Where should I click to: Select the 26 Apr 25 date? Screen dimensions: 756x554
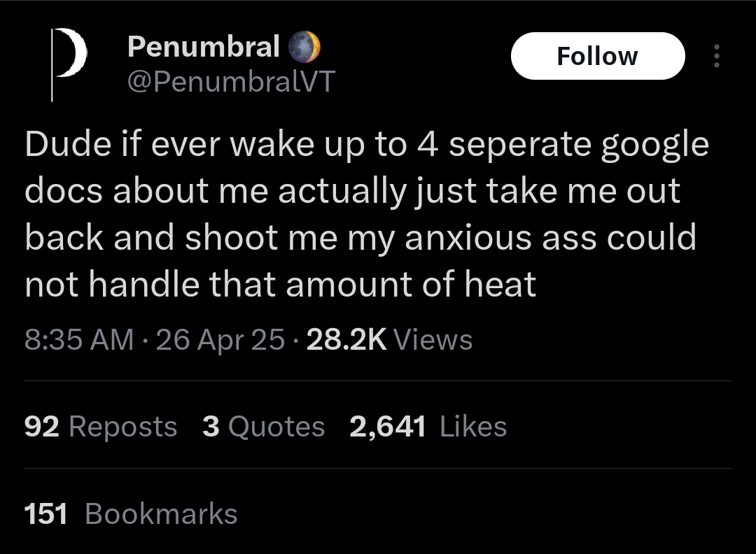point(220,340)
